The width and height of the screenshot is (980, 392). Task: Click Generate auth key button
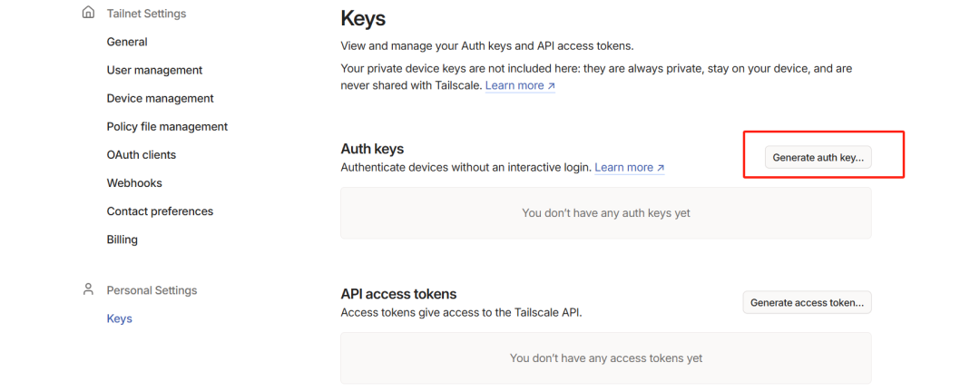[x=818, y=158]
